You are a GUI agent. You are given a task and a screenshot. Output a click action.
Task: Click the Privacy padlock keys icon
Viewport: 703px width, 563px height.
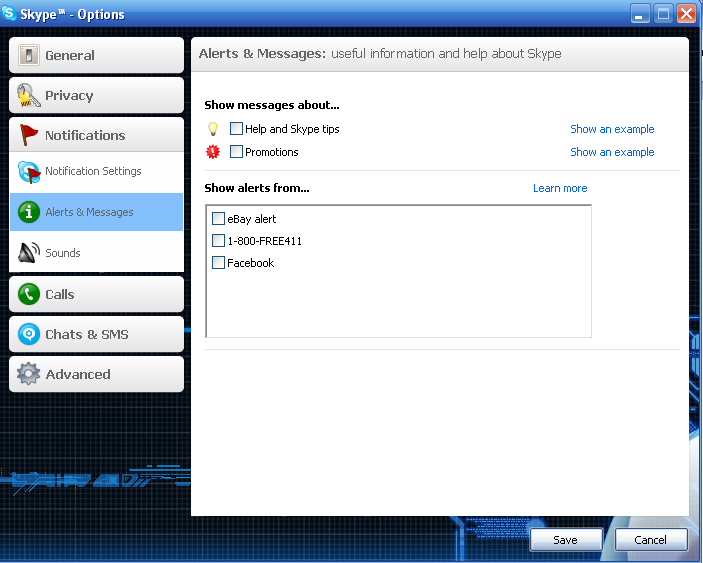coord(29,95)
